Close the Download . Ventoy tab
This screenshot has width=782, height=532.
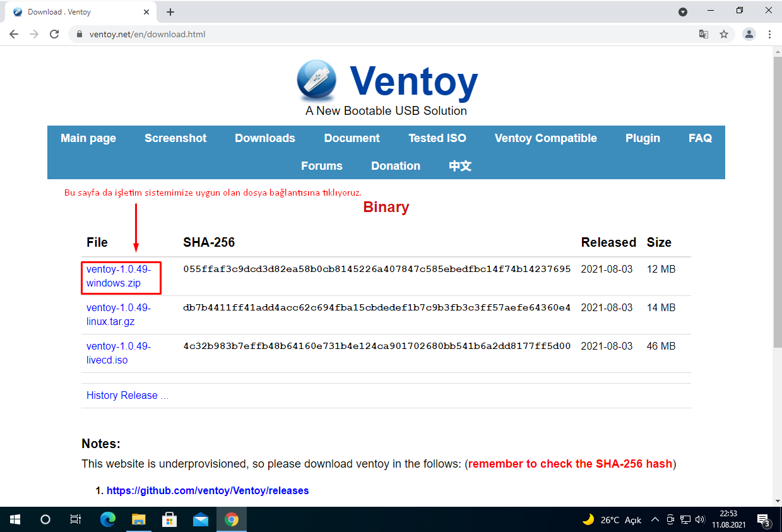[147, 12]
